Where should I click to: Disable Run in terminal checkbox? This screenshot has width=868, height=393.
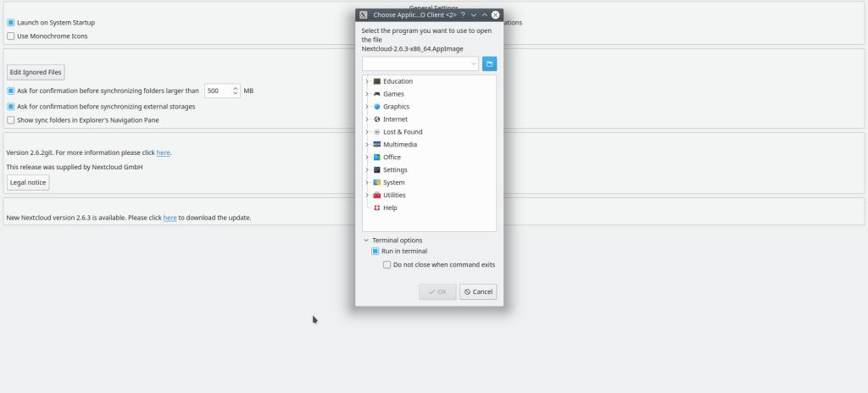(376, 252)
